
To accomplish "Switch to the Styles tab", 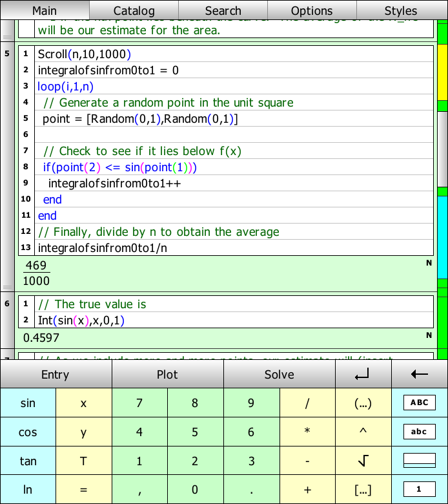I will pos(401,10).
